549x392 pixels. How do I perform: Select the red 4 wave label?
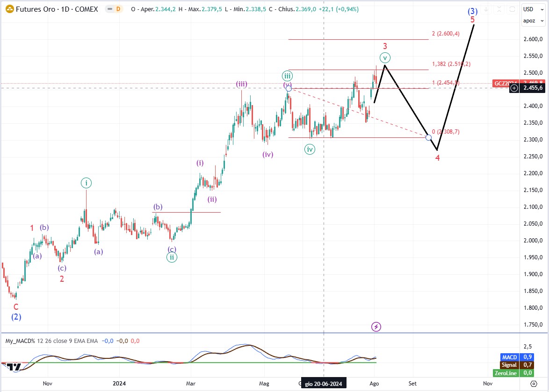(x=437, y=158)
